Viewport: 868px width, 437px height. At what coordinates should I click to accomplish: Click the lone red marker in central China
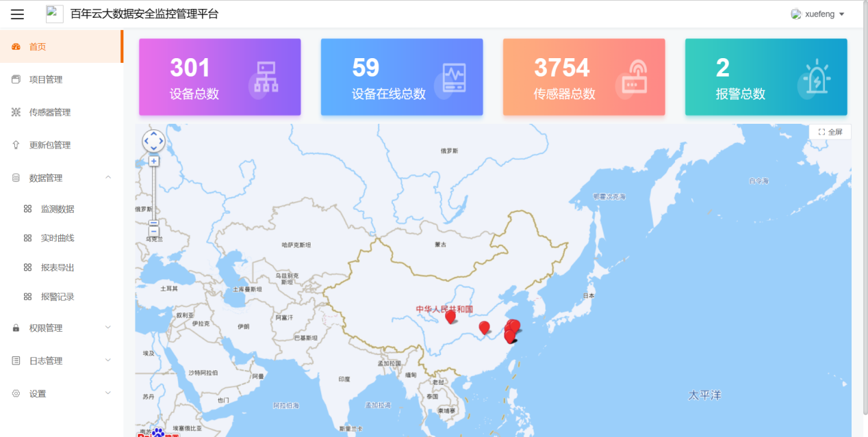coord(484,328)
